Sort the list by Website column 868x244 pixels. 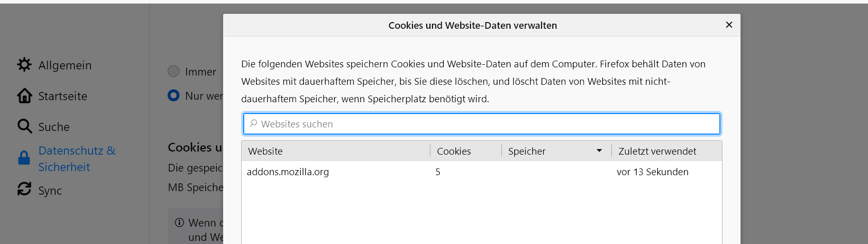tap(265, 151)
